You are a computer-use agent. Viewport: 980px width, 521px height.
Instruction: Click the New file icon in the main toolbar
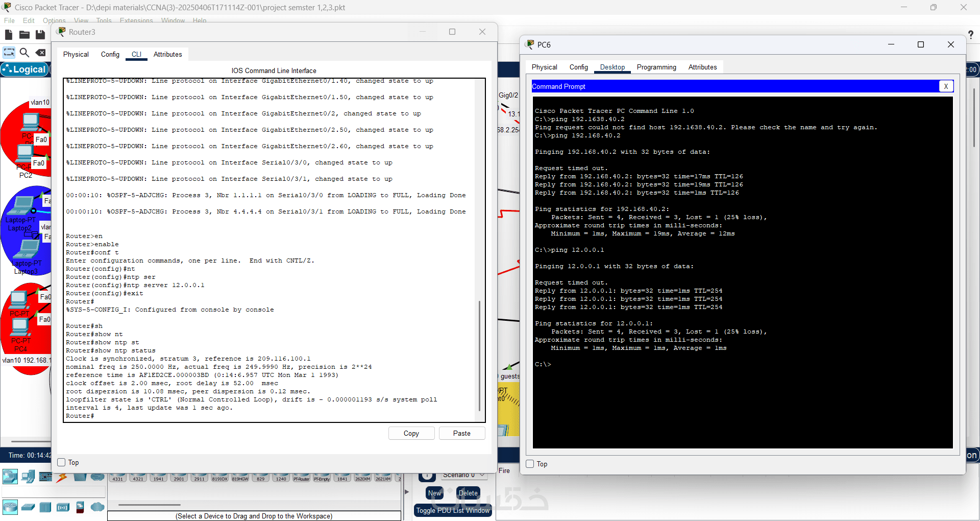click(x=9, y=35)
